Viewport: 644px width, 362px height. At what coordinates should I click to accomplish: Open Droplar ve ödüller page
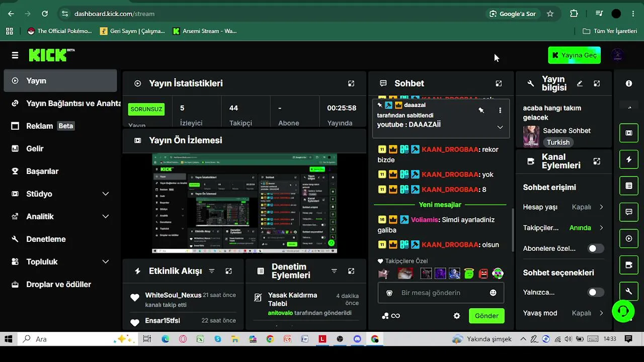[60, 284]
